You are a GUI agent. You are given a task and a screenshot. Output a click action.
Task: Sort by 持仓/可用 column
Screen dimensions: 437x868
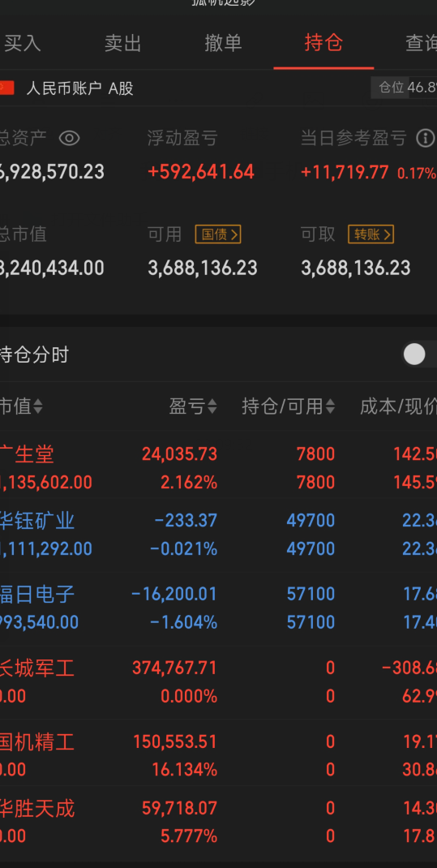(x=288, y=407)
